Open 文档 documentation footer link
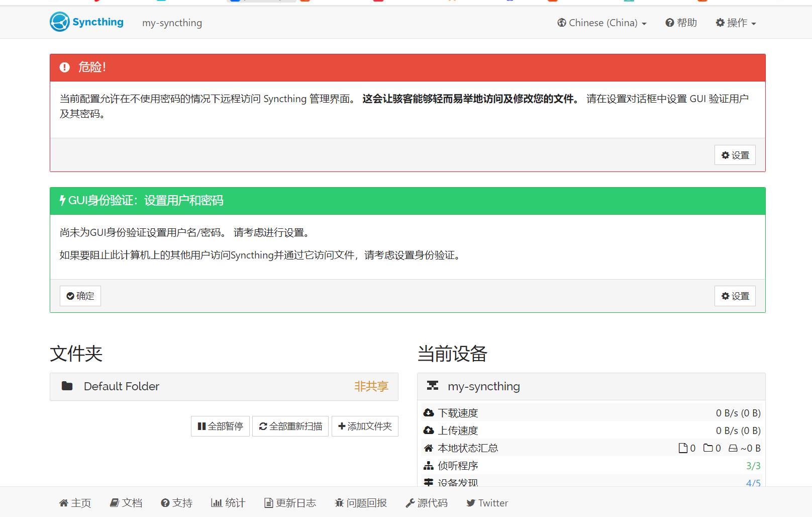The height and width of the screenshot is (517, 812). tap(126, 503)
